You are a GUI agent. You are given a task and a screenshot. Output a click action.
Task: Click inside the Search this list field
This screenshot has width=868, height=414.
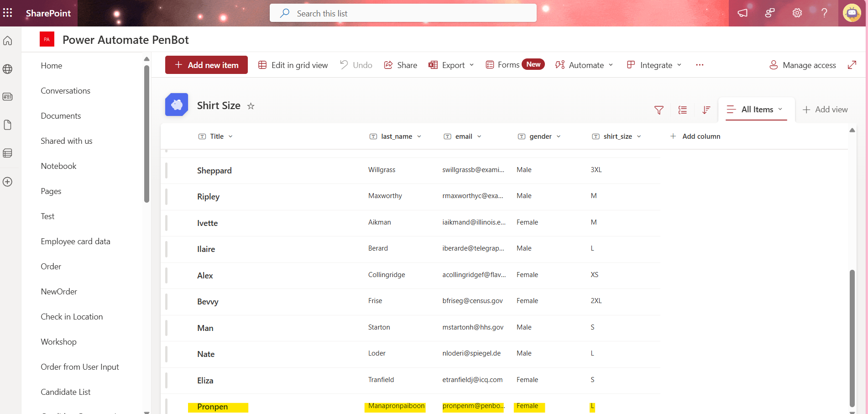(x=403, y=13)
